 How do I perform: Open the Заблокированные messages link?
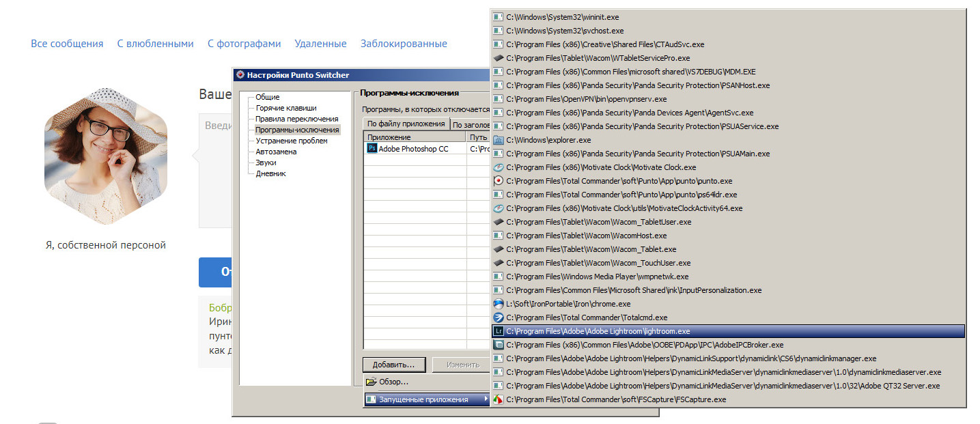coord(404,44)
